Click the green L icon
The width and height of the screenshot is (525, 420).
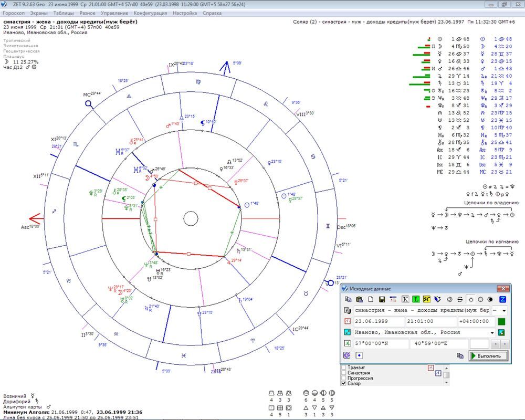[x=416, y=299]
